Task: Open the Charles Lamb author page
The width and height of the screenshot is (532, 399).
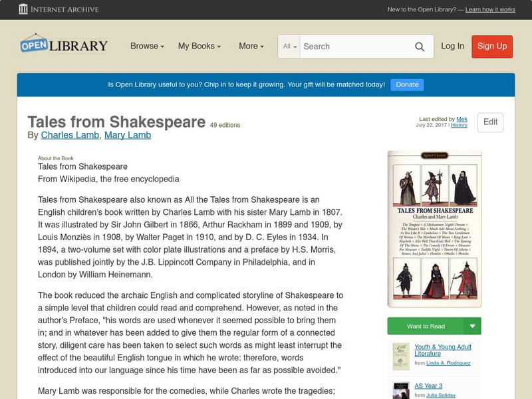Action: coord(70,134)
